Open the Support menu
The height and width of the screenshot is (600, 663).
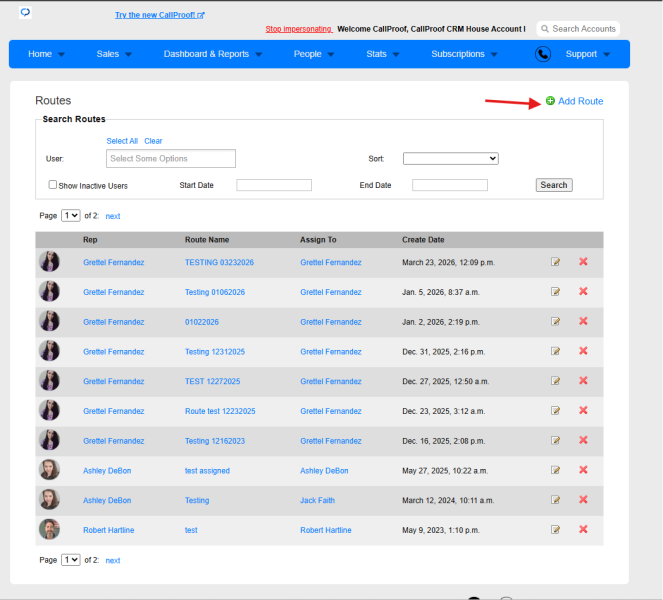(x=581, y=54)
